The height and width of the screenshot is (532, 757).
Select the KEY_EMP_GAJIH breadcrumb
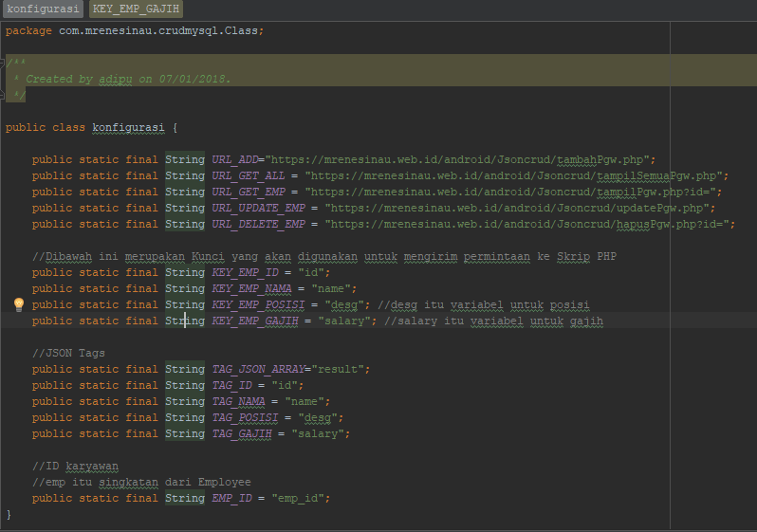point(135,9)
